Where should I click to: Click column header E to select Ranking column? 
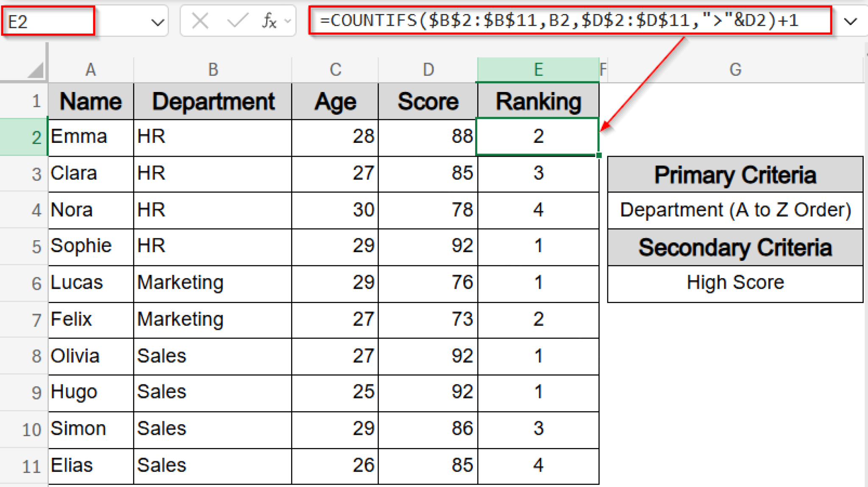tap(538, 69)
